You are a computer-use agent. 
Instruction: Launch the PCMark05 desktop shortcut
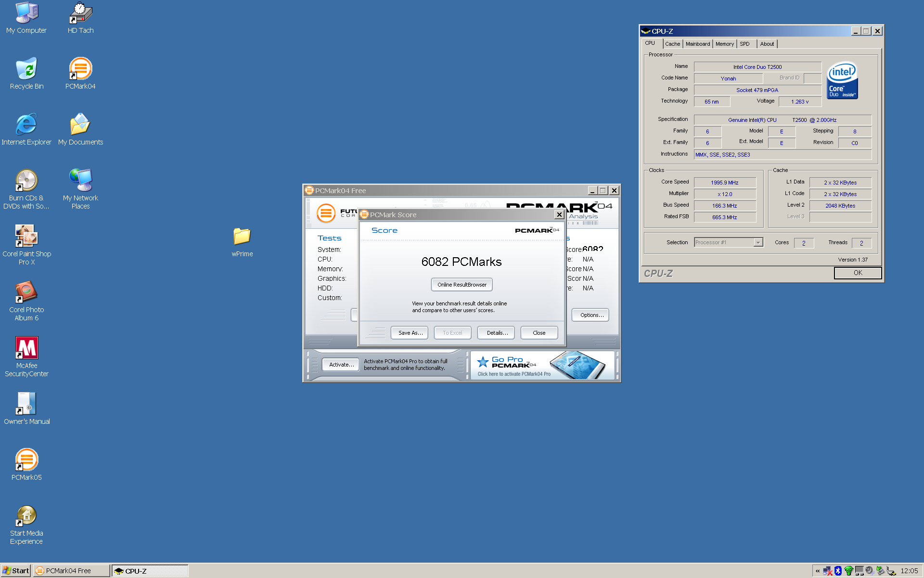click(x=26, y=465)
